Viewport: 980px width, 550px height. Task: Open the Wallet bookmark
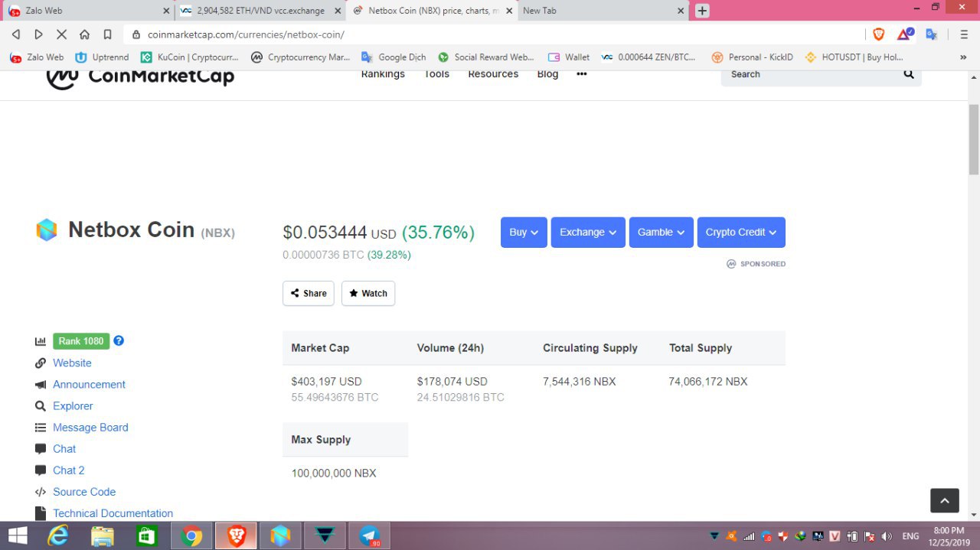569,57
